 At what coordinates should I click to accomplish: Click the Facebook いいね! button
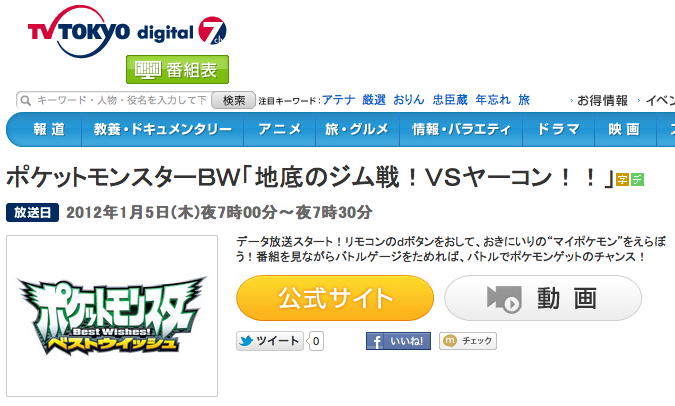pyautogui.click(x=398, y=341)
